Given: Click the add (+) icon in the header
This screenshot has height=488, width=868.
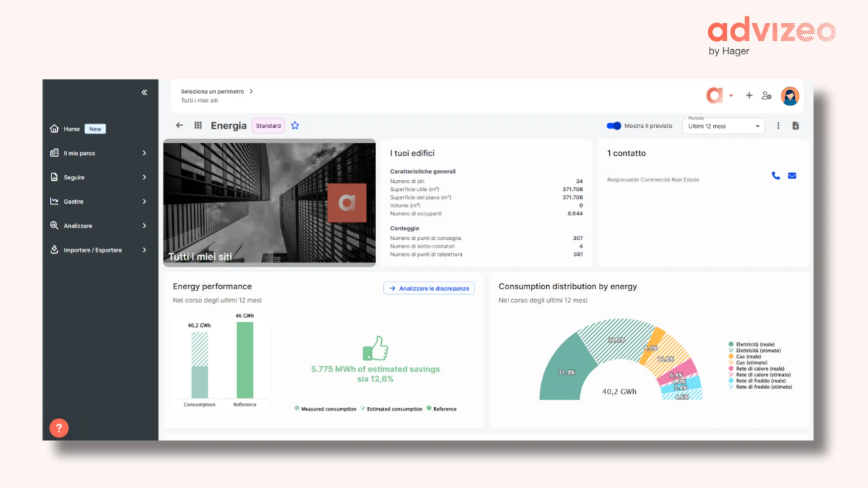Looking at the screenshot, I should [x=749, y=95].
